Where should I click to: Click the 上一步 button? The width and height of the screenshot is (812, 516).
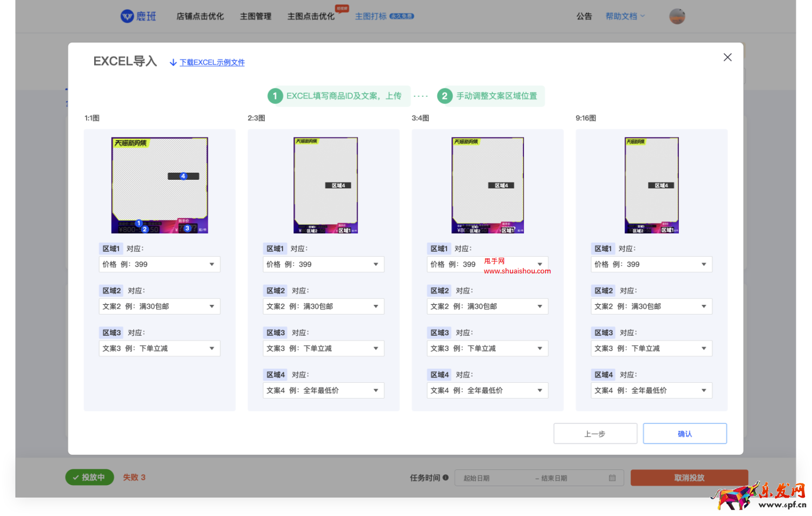click(595, 434)
